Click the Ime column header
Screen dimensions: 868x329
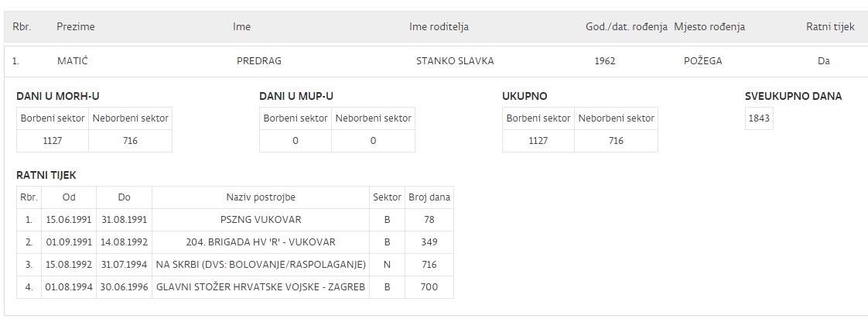point(241,27)
